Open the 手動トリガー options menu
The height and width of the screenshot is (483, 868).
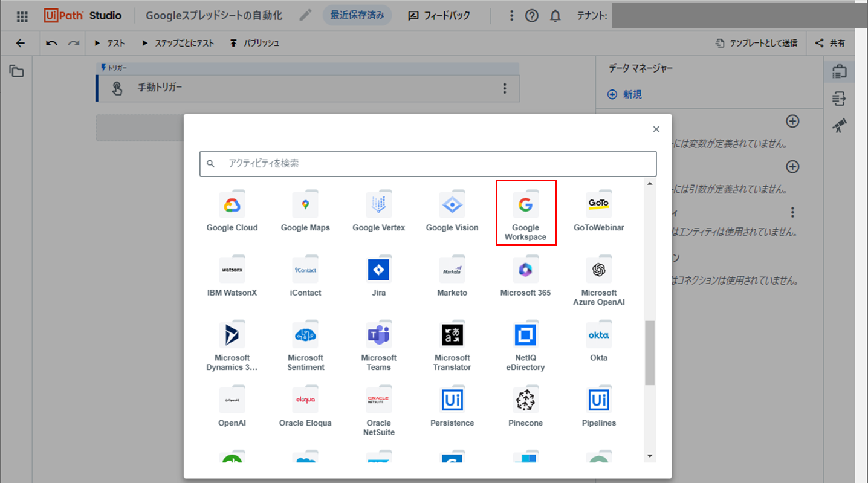[x=505, y=88]
